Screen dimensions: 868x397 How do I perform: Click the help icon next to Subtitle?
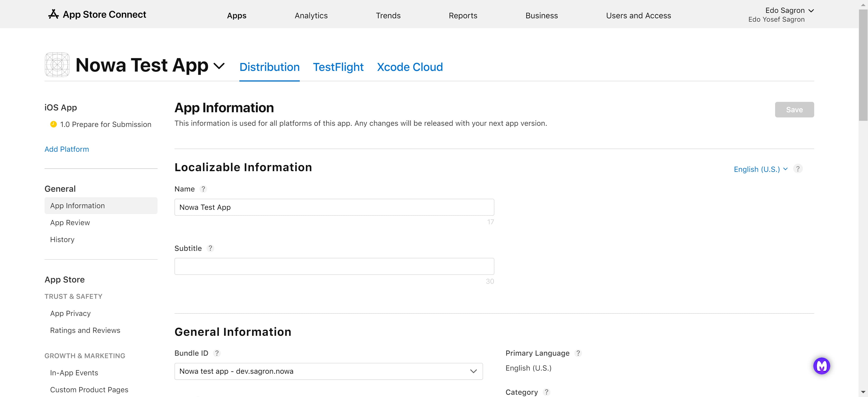[210, 248]
